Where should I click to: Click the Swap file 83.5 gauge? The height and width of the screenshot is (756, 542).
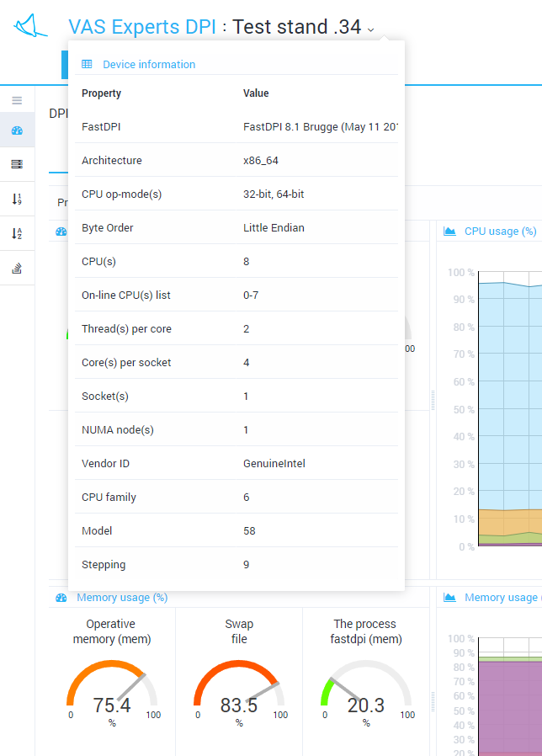pyautogui.click(x=239, y=692)
